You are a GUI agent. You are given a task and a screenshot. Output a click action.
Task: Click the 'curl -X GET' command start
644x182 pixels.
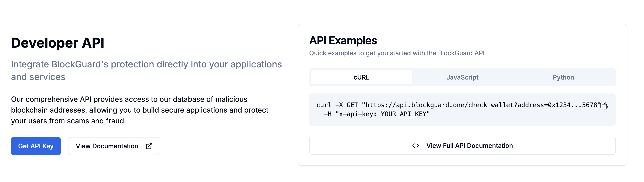[x=337, y=105]
